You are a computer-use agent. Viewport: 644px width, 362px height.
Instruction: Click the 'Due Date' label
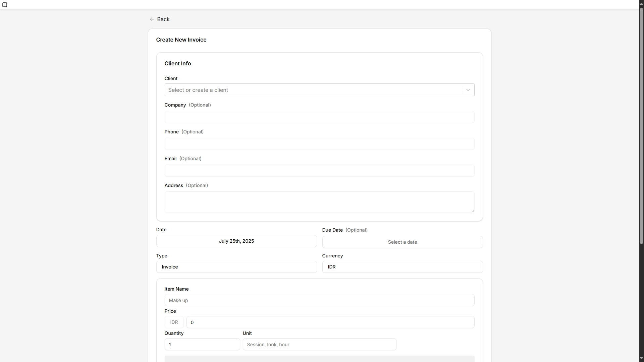(332, 230)
